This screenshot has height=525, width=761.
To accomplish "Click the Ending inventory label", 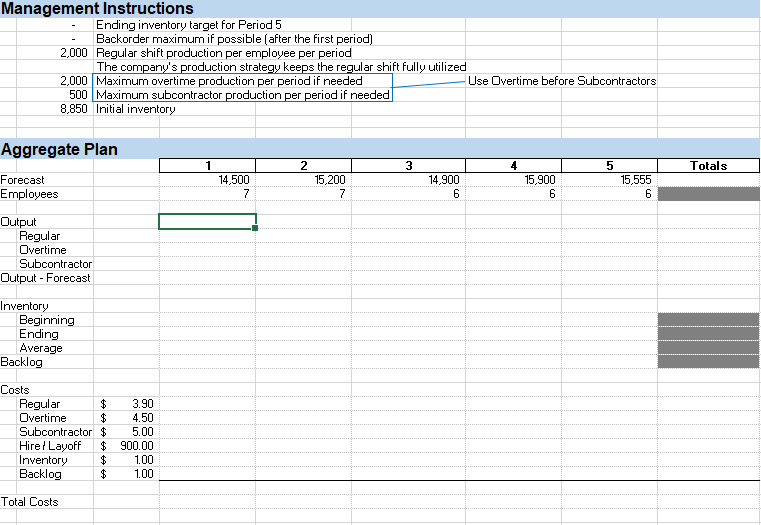I will pos(39,334).
